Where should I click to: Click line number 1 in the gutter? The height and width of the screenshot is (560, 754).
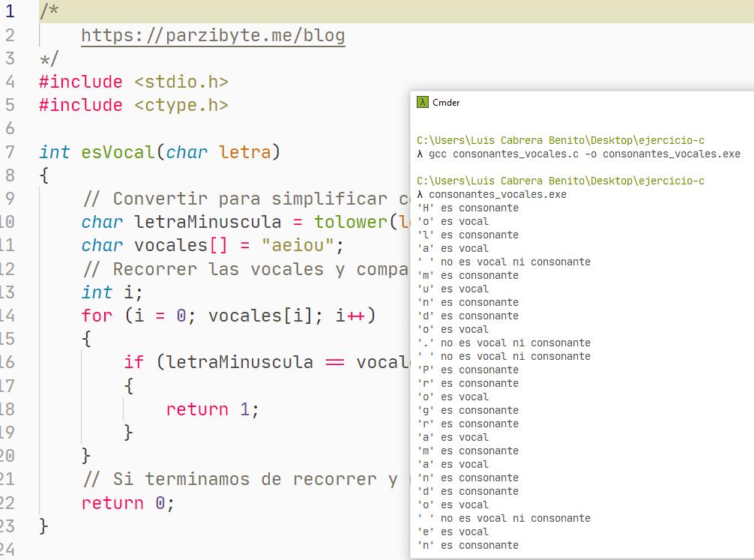(x=10, y=11)
